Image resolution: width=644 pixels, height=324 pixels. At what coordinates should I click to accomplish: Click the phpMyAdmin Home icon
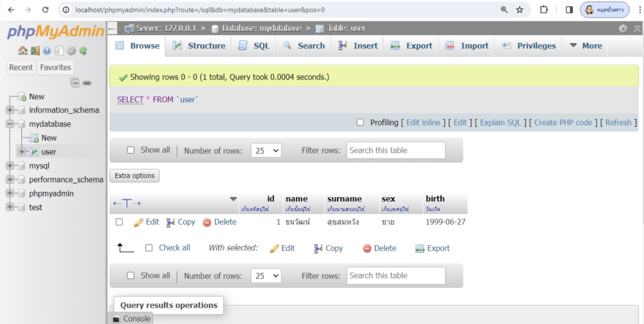click(x=23, y=50)
